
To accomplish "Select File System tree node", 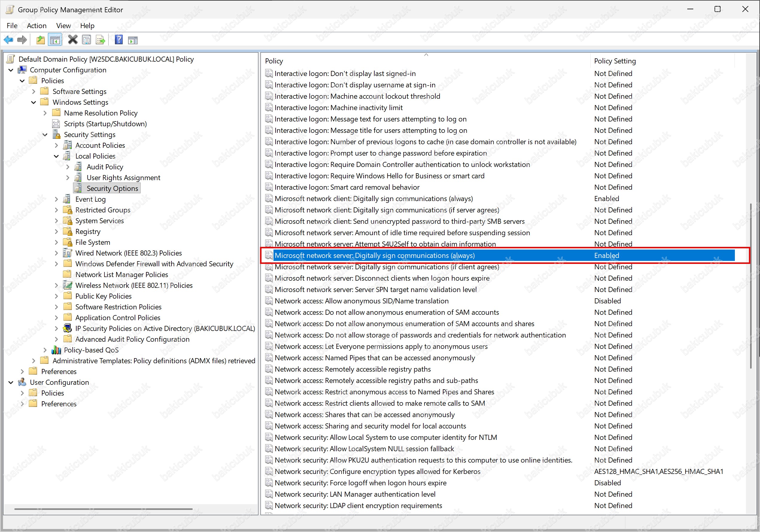I will point(93,242).
